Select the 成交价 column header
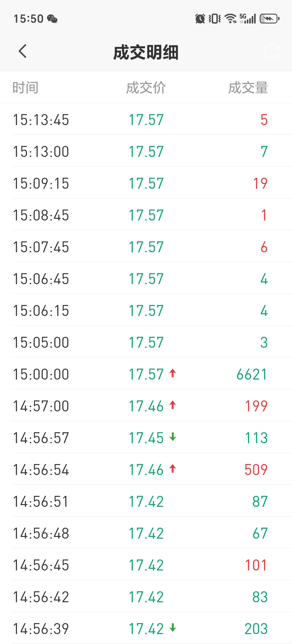This screenshot has width=292, height=644. click(146, 87)
